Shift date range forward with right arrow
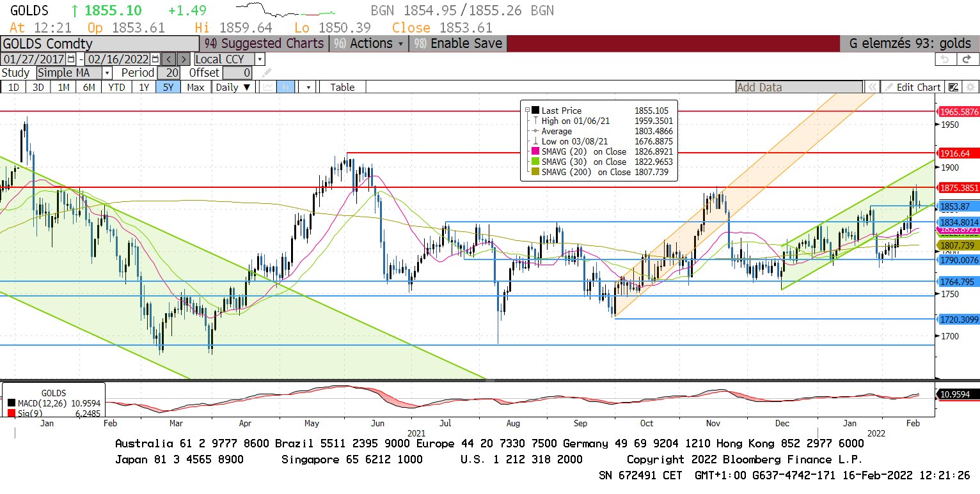Viewport: 980px width, 494px height. 183,59
